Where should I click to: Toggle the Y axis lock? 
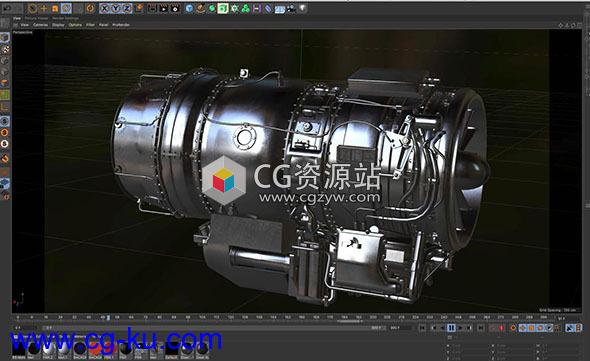point(116,8)
